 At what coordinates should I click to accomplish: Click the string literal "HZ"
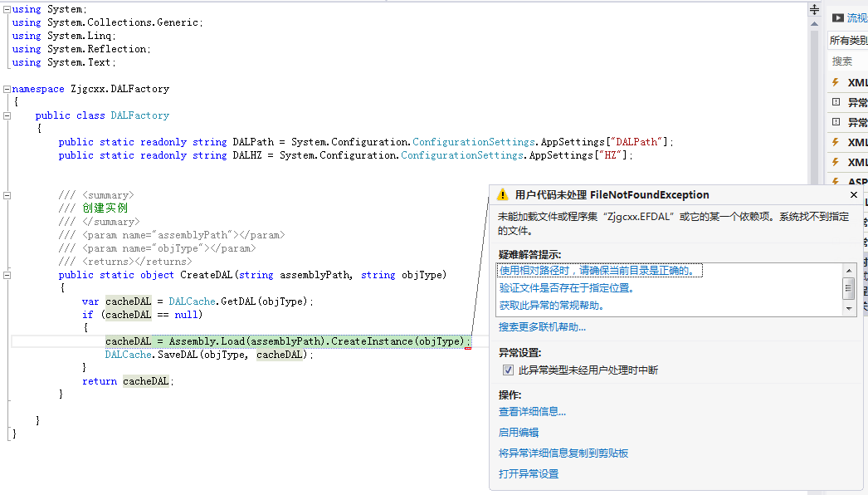tap(611, 155)
